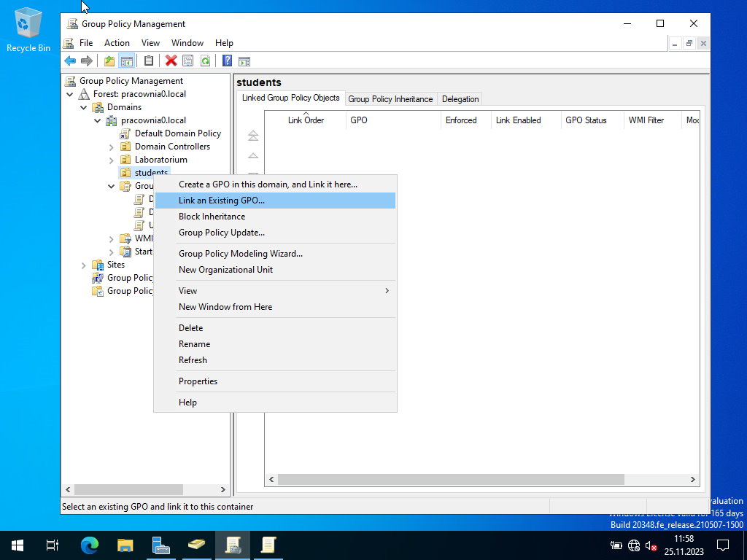Toggle the Show/Hide Action Pane toolbar icon
This screenshot has width=747, height=560.
pos(244,61)
